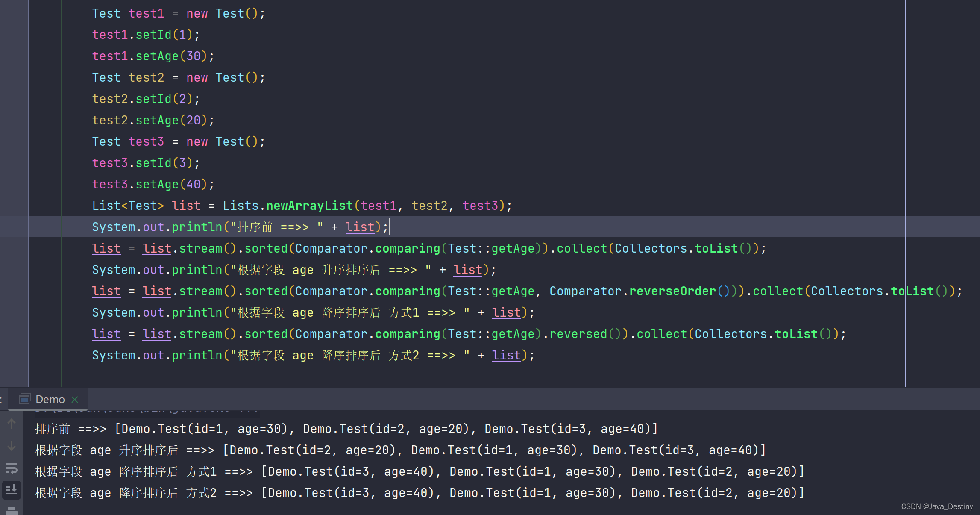The image size is (980, 515).
Task: Click the reversed() method call
Action: point(578,334)
